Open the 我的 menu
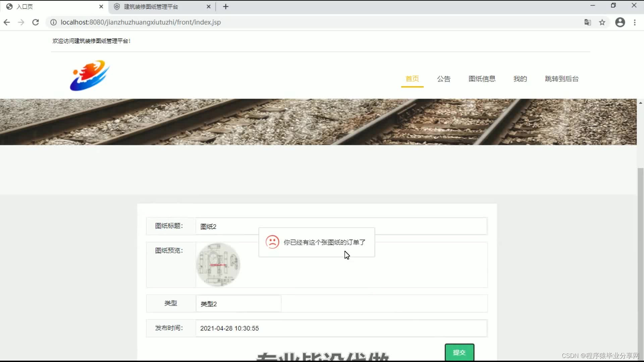Viewport: 644px width, 362px height. 520,79
